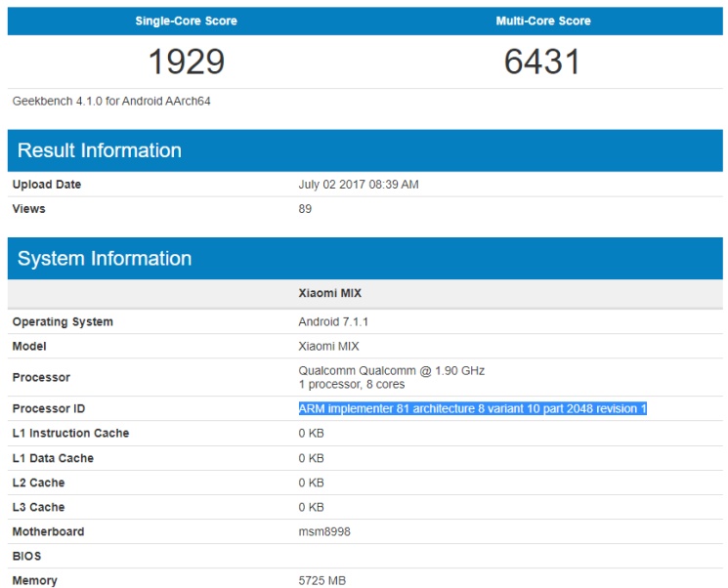The height and width of the screenshot is (588, 728).
Task: Click the Geekbench 4.1.0 for Android AArch64 text
Action: coord(111,101)
